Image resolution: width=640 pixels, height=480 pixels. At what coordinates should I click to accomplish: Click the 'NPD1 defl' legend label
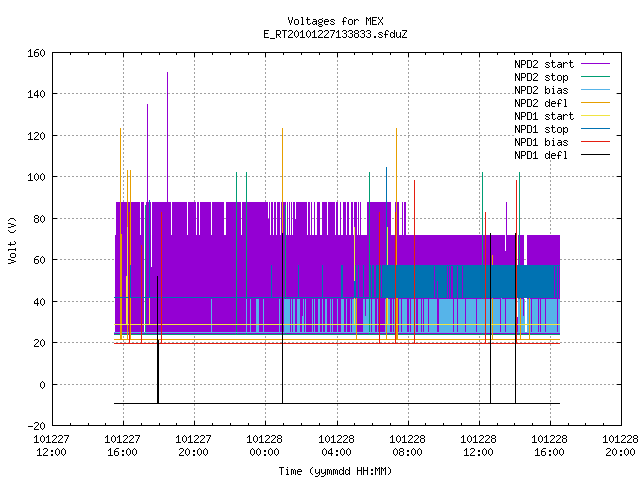pos(541,156)
